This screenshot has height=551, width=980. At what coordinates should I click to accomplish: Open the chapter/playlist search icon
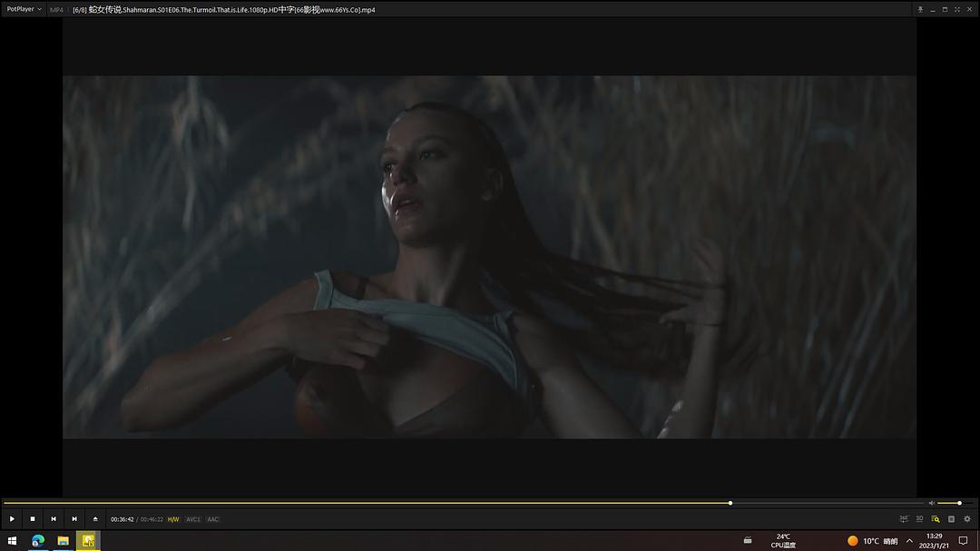(936, 519)
